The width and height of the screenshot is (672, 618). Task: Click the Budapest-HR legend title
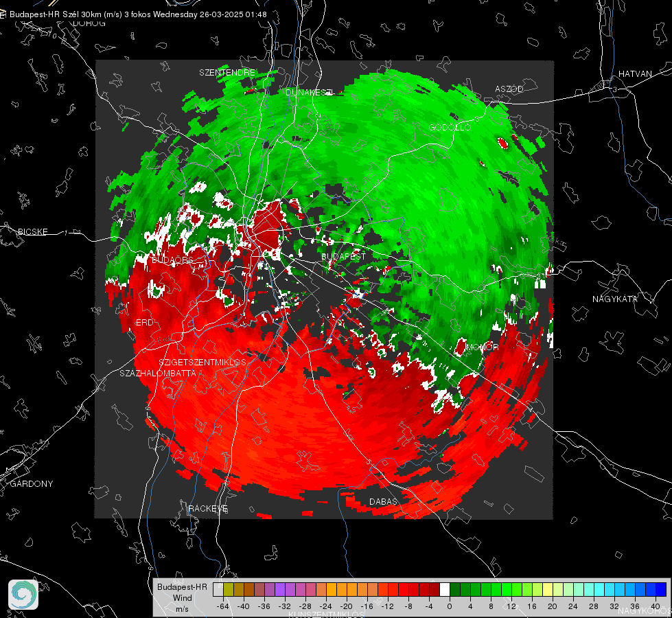(182, 587)
